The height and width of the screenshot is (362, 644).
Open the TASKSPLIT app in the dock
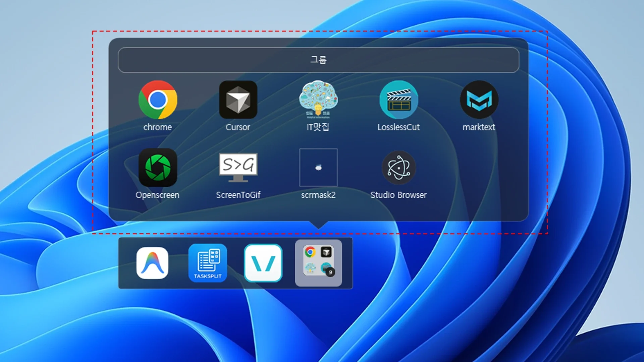tap(208, 263)
